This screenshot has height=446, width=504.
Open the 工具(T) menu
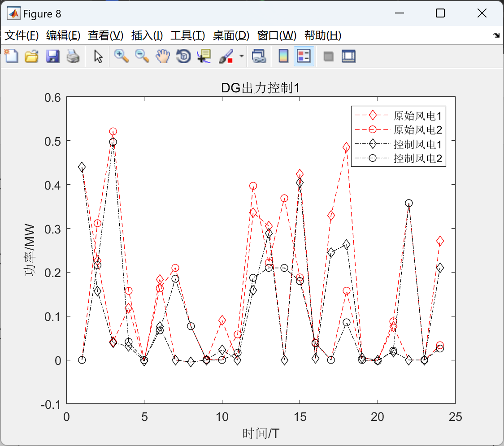tap(188, 35)
